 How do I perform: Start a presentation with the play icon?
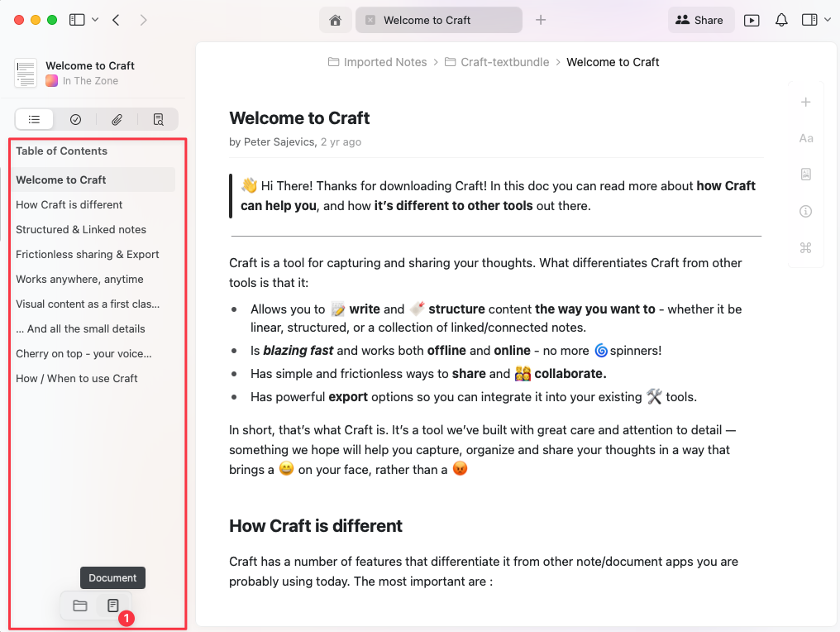pyautogui.click(x=752, y=19)
